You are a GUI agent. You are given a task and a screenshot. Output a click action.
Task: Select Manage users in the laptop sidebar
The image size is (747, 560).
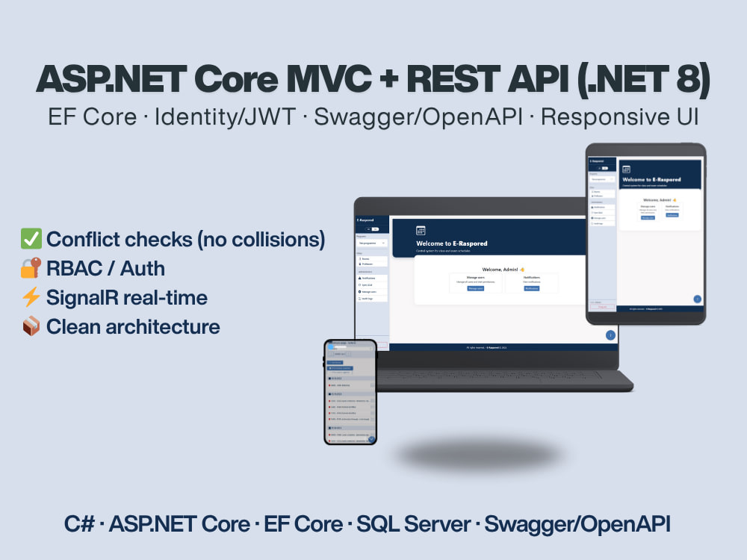pos(372,292)
